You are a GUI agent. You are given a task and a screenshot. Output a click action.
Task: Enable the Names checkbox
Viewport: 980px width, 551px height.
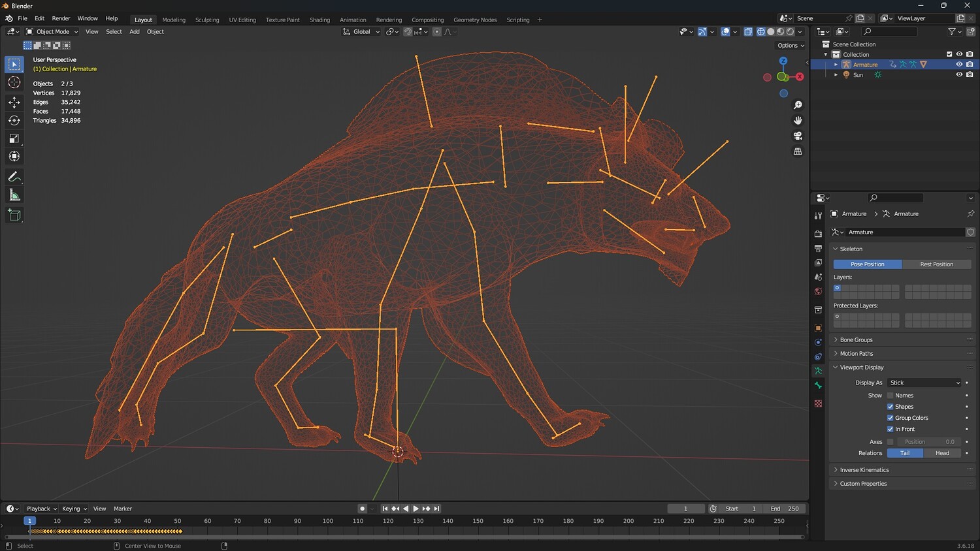tap(890, 396)
